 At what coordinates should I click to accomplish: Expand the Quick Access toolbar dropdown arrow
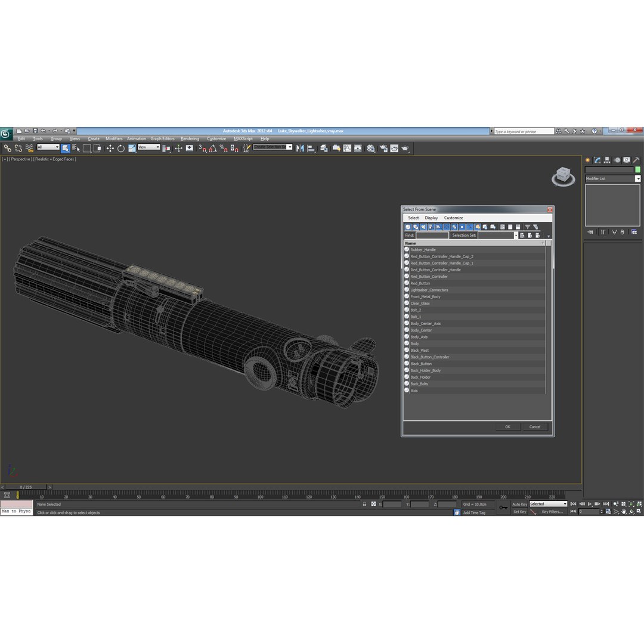click(x=75, y=131)
